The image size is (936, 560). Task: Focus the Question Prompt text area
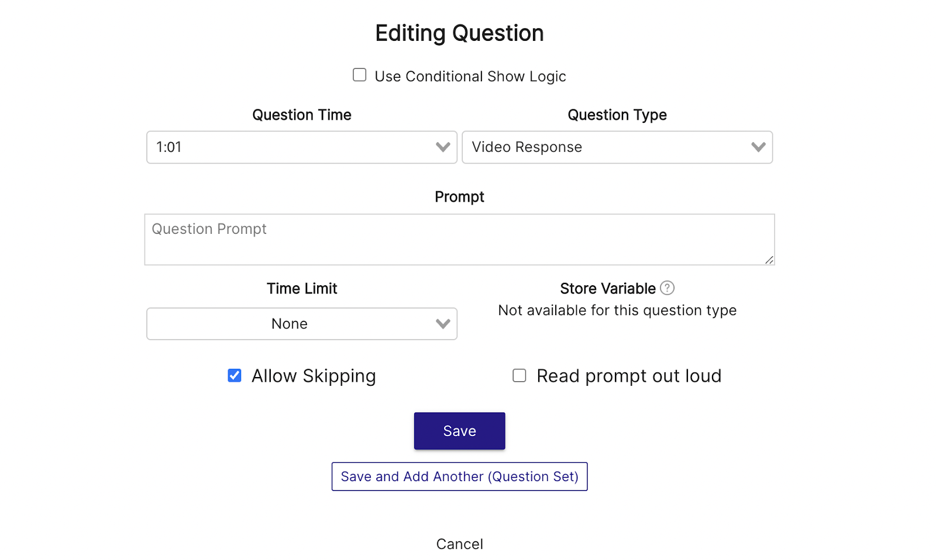[x=459, y=240]
